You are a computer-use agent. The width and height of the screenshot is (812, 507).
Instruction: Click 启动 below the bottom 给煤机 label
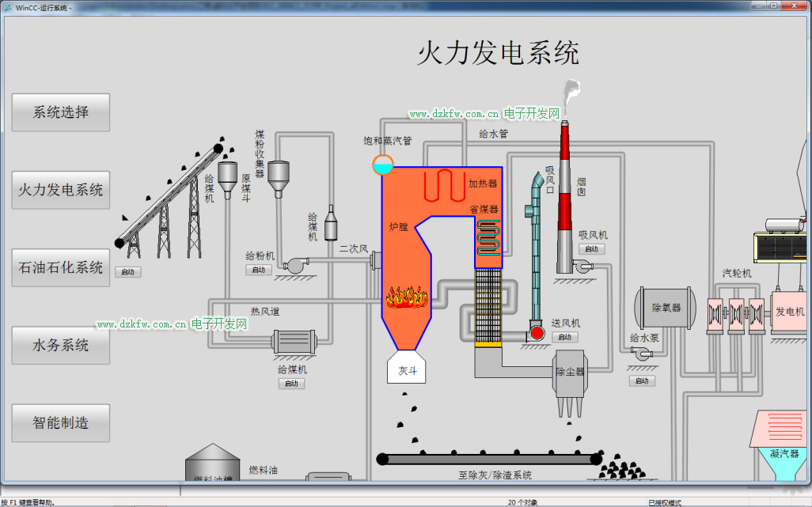pos(291,384)
